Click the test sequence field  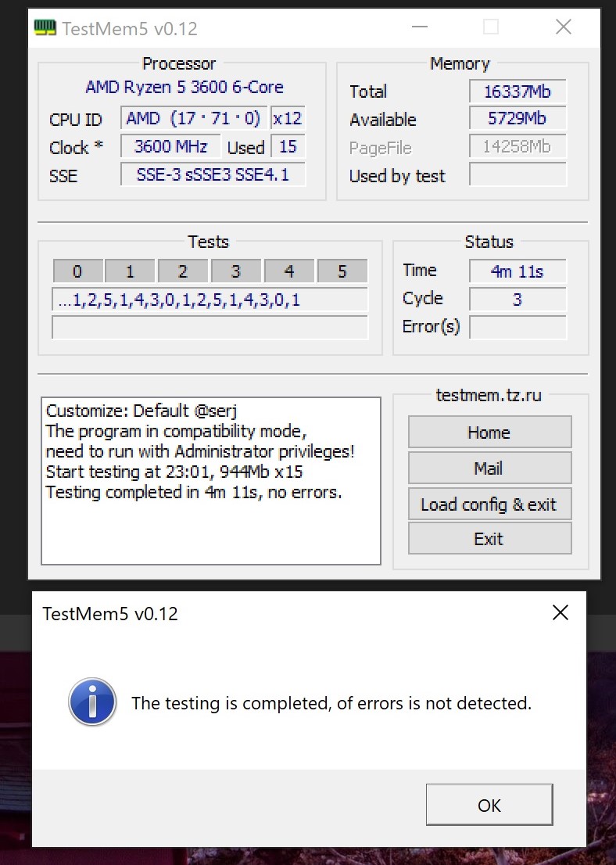pyautogui.click(x=210, y=300)
